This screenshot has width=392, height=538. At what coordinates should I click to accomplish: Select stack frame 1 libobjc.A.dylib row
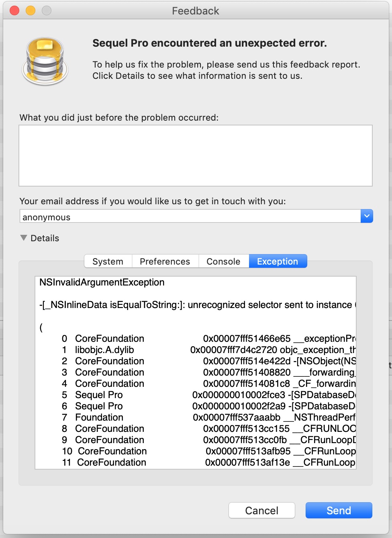[208, 350]
